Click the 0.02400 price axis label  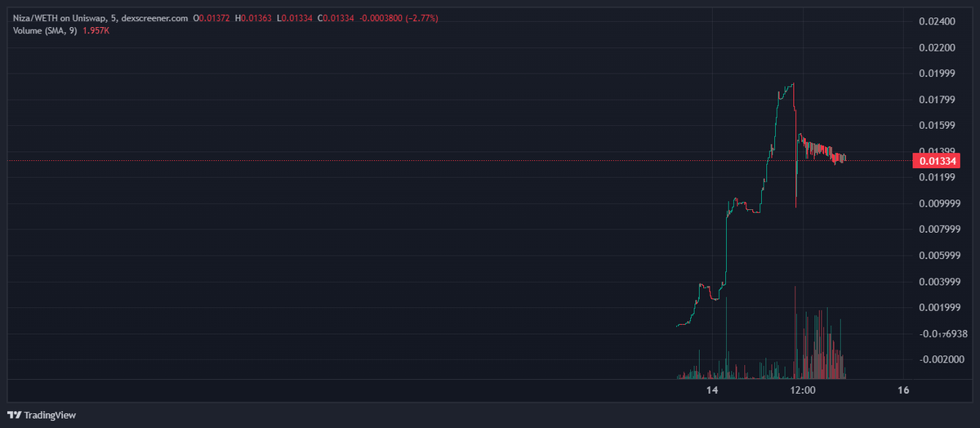[937, 21]
